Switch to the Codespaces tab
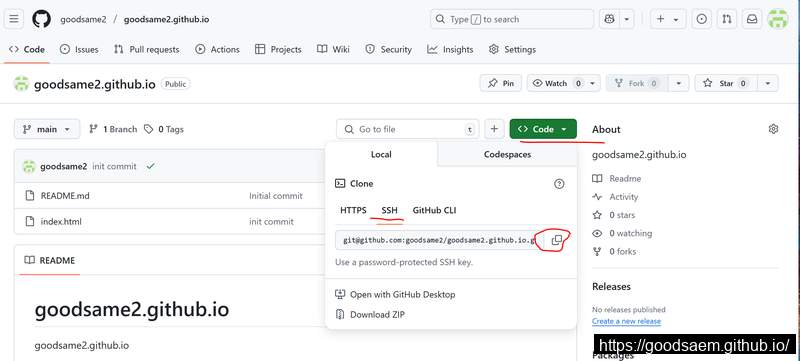The width and height of the screenshot is (800, 361). tap(507, 154)
